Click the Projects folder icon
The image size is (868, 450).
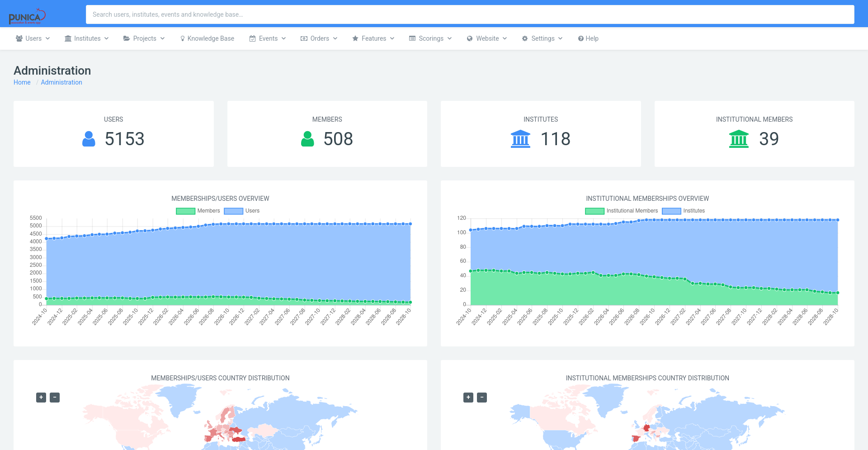127,38
